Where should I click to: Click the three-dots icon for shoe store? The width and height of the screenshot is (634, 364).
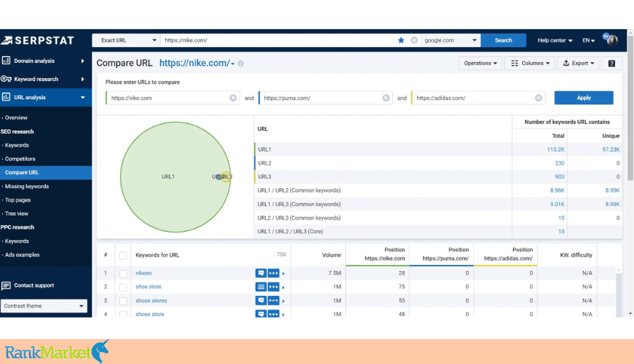273,287
